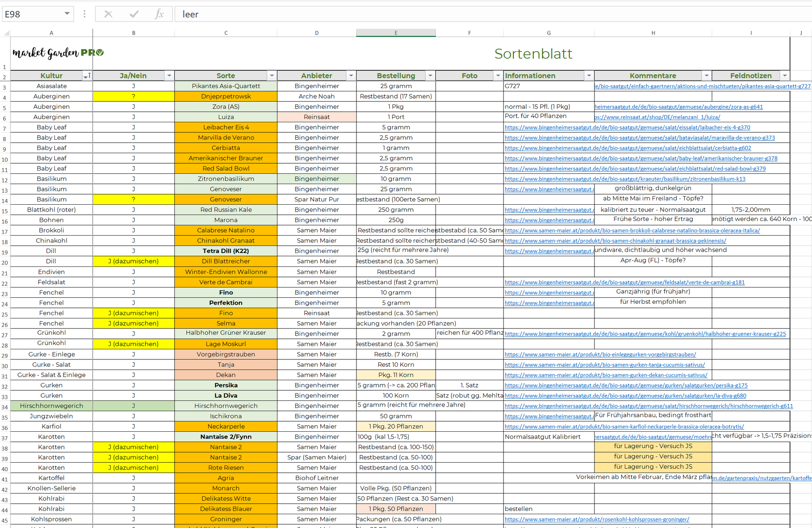Select the 1. Satz Foto cell
The height and width of the screenshot is (528, 812).
click(469, 385)
